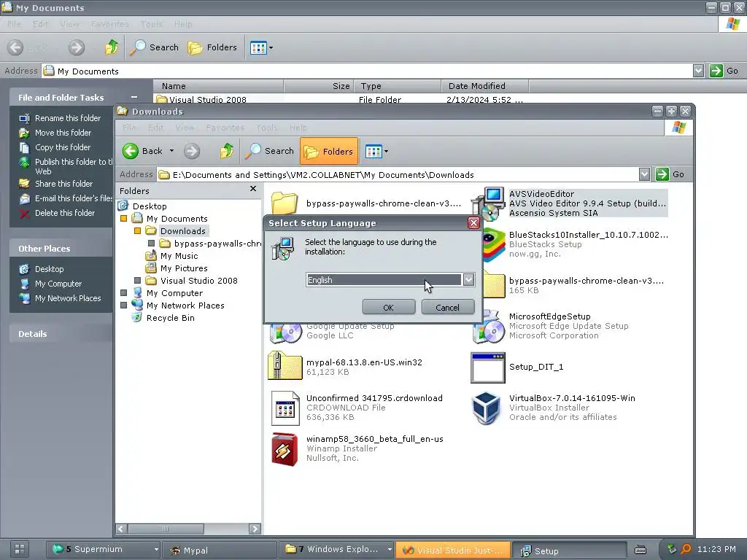Switch to Setup taskbar button
The width and height of the screenshot is (747, 560).
click(x=569, y=551)
